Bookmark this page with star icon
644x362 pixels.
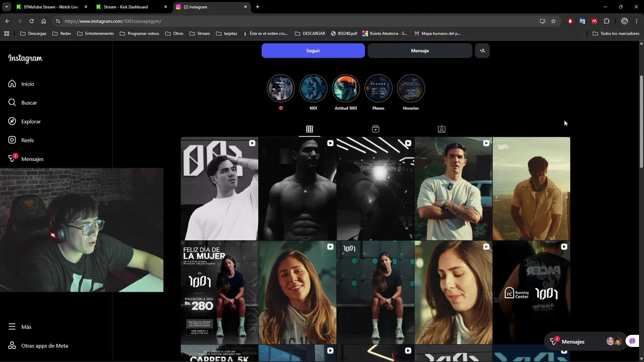click(553, 21)
